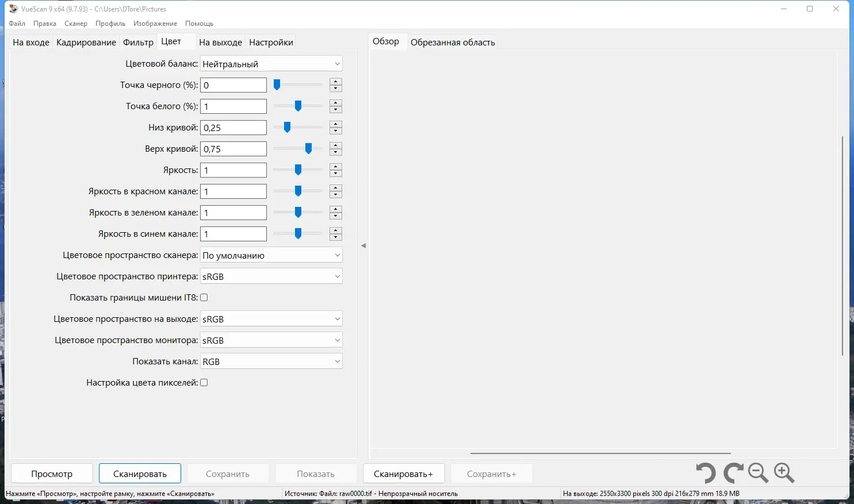854x504 pixels.
Task: Open the Цветовой баланс dropdown
Action: click(x=271, y=64)
